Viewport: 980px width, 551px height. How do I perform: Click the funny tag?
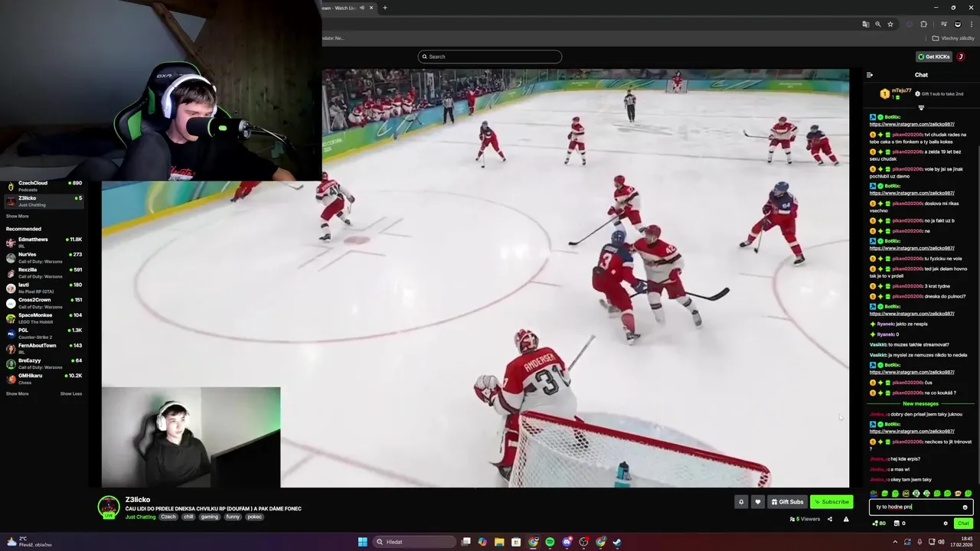tap(233, 517)
